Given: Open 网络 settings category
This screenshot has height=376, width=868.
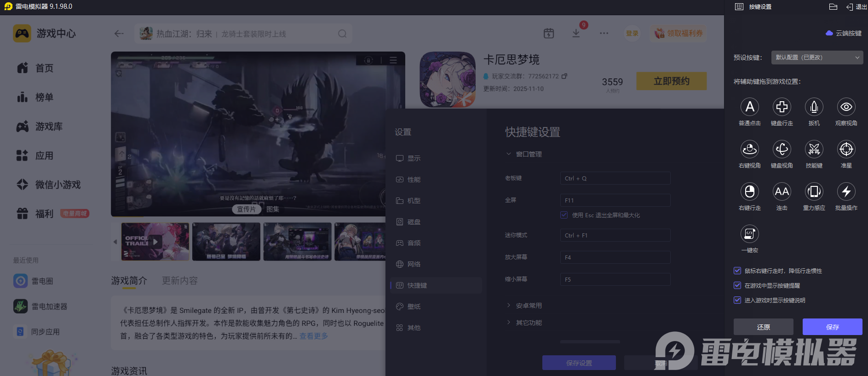Looking at the screenshot, I should pyautogui.click(x=436, y=264).
